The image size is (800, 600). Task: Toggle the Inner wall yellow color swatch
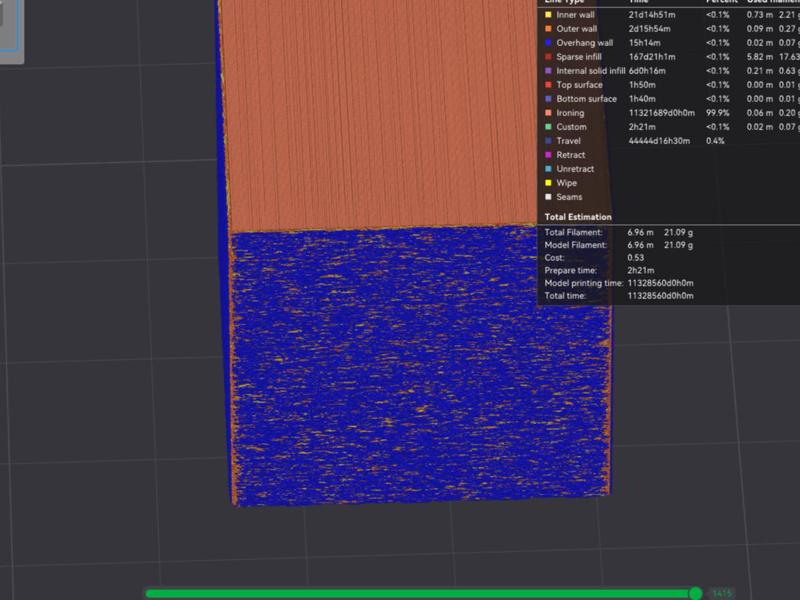coord(548,15)
